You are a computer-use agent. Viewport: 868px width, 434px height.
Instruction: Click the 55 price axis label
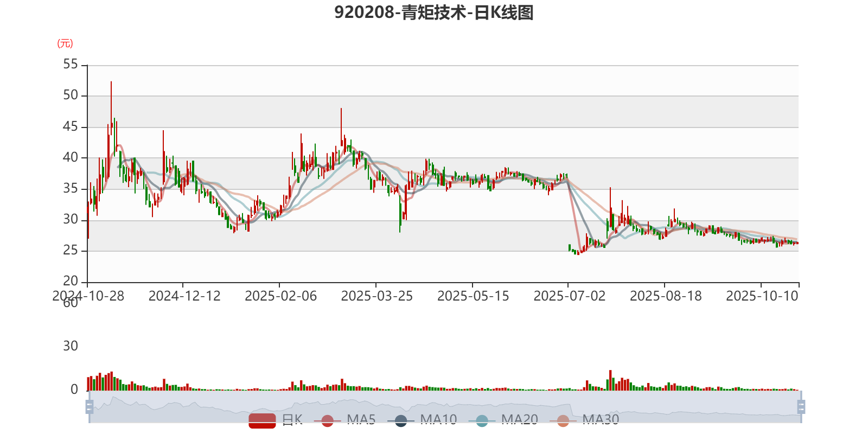click(71, 64)
